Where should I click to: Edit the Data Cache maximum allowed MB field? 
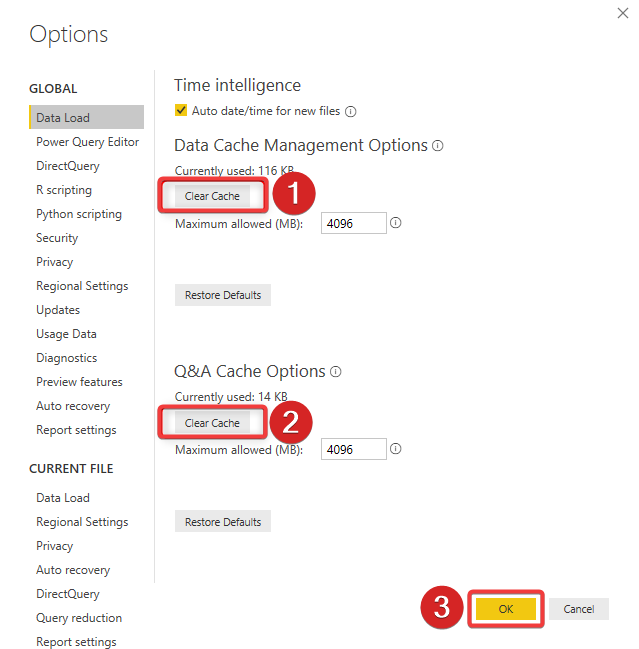(354, 224)
